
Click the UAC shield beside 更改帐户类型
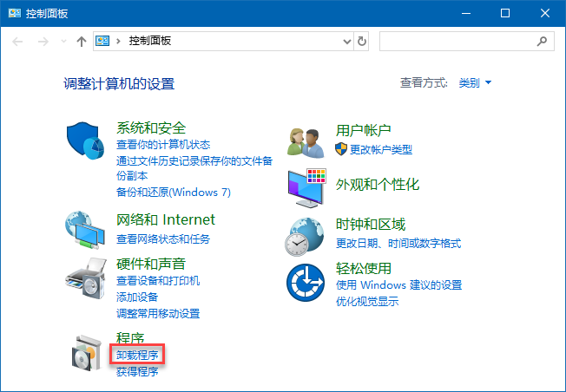[341, 149]
